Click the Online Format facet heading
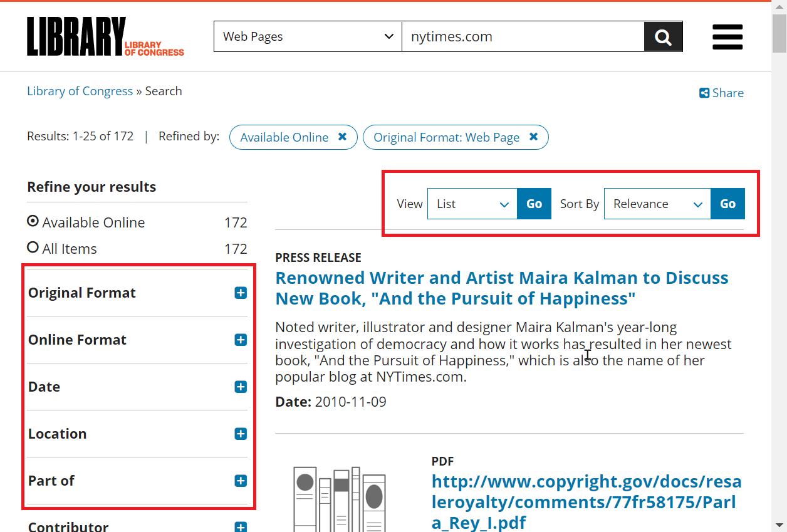787x532 pixels. pyautogui.click(x=78, y=340)
